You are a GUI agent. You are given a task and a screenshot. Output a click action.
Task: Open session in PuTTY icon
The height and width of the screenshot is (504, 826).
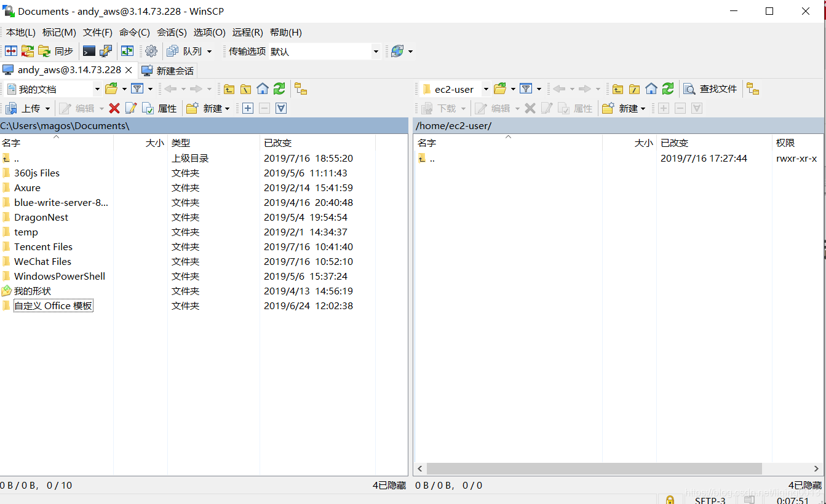pyautogui.click(x=106, y=51)
